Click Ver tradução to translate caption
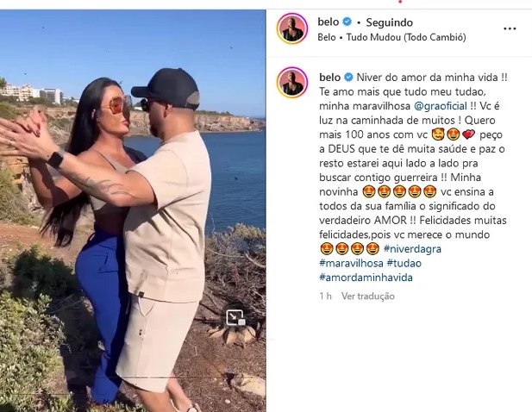Image resolution: width=532 pixels, height=412 pixels. [x=368, y=296]
